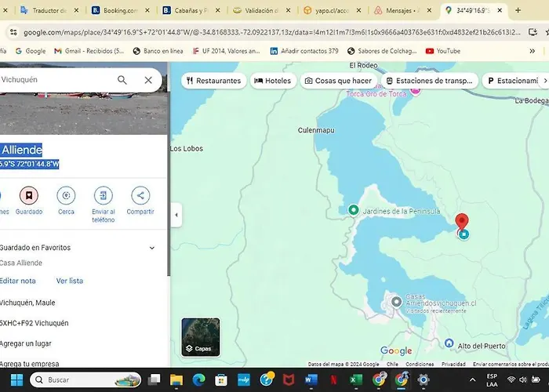Click the Guardado bookmark icon
549x392 pixels.
pyautogui.click(x=29, y=195)
